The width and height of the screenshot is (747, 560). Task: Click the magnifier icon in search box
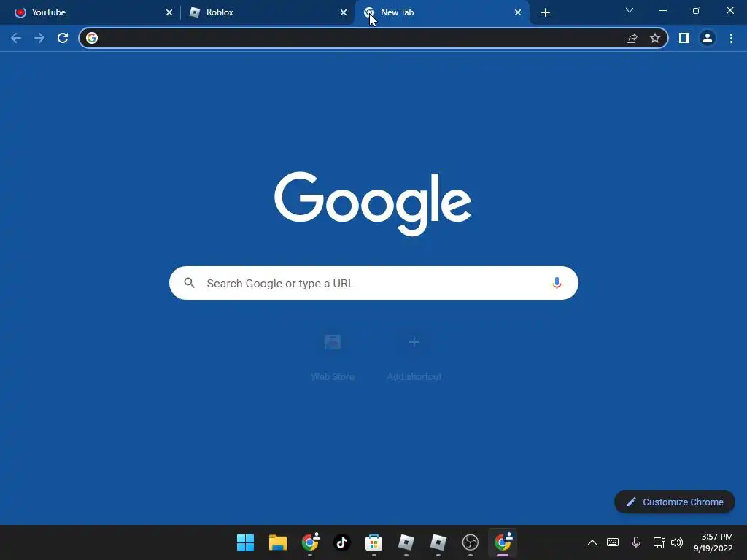coord(190,283)
